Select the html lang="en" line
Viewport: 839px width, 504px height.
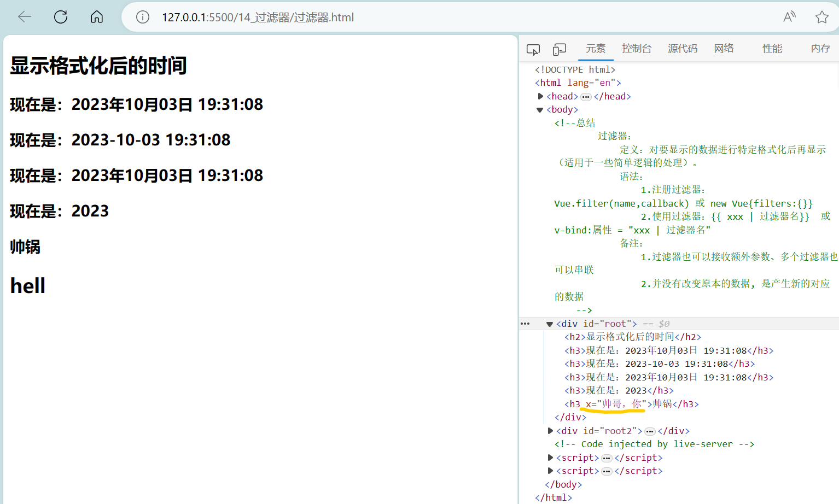pos(578,83)
